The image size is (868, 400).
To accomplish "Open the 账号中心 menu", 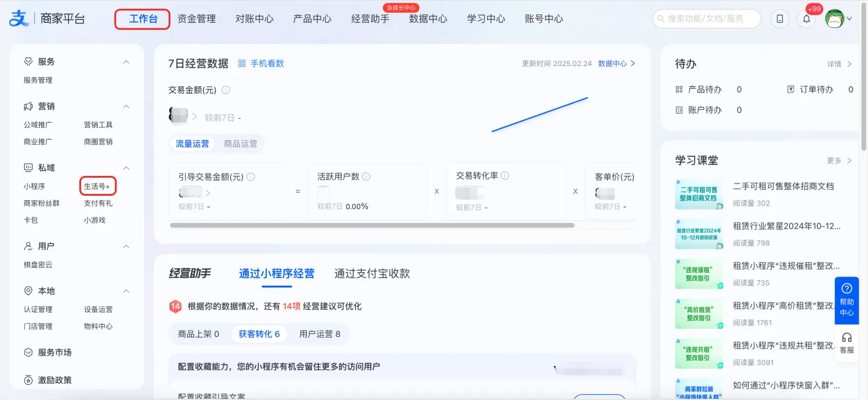I will pos(544,19).
